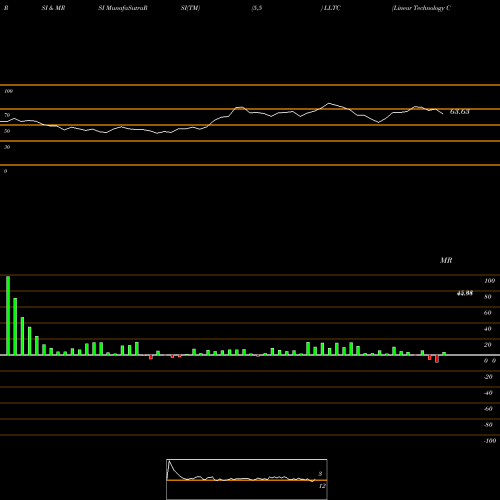This screenshot has width=500, height=500.
Task: Click the '12' label in mini chart
Action: pos(322,486)
